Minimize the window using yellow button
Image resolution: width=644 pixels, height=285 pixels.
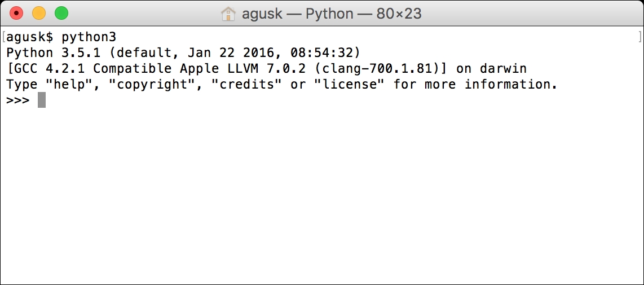pyautogui.click(x=39, y=13)
